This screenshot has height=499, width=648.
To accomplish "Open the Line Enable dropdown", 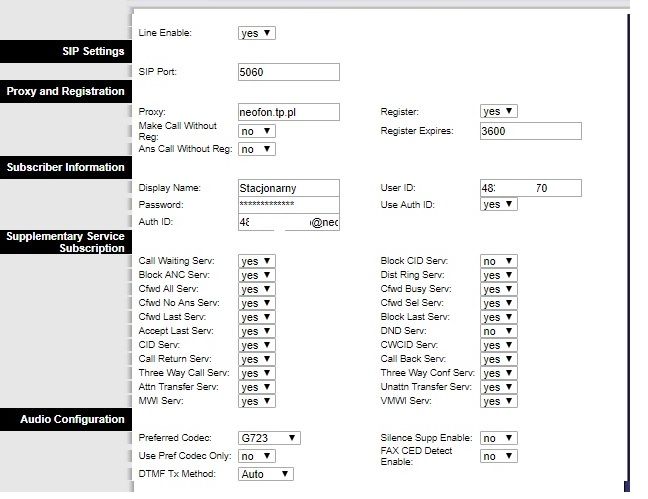I will point(257,33).
